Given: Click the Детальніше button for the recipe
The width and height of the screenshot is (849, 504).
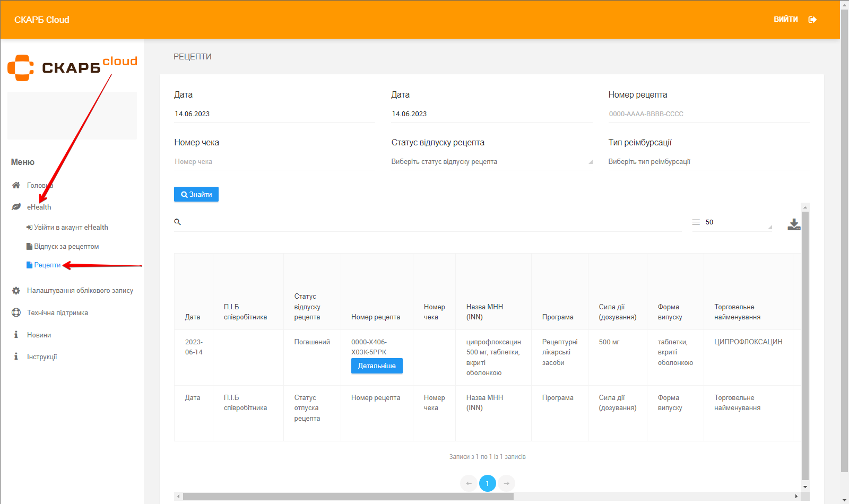Looking at the screenshot, I should coord(377,366).
